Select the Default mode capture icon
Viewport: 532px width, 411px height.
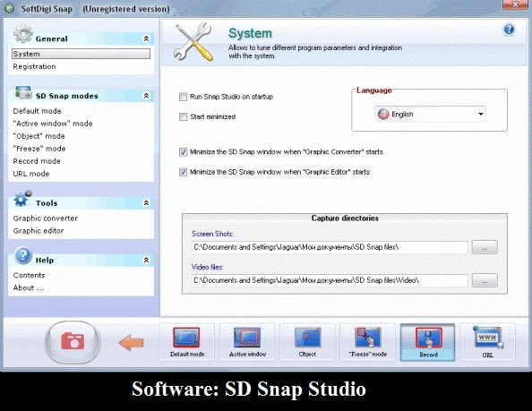click(187, 342)
